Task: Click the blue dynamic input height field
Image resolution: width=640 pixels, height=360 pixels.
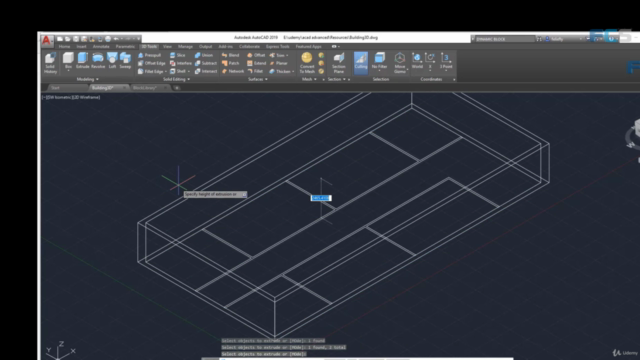Action: pos(321,198)
